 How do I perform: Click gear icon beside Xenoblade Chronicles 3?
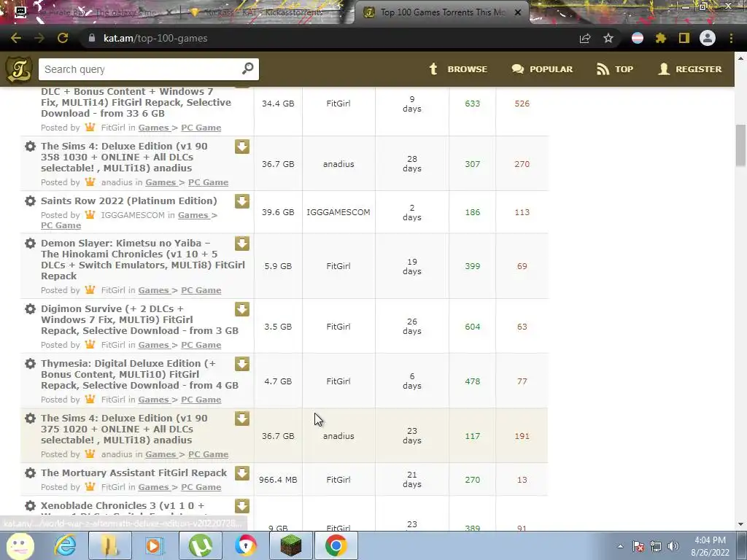pyautogui.click(x=30, y=506)
